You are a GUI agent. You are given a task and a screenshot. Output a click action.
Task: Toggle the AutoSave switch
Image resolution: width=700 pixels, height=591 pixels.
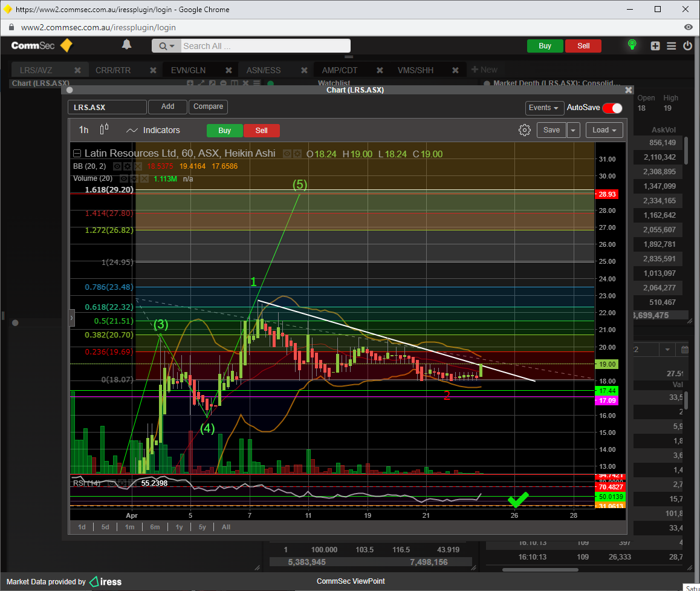click(x=612, y=108)
